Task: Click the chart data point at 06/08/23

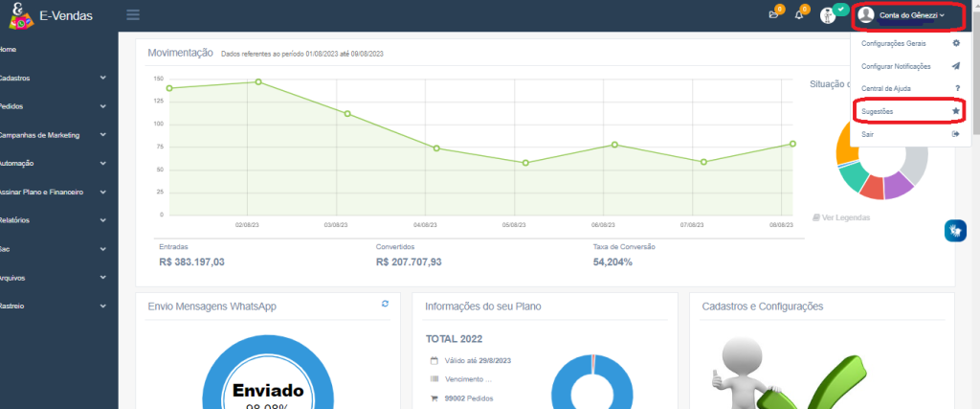Action: click(615, 145)
